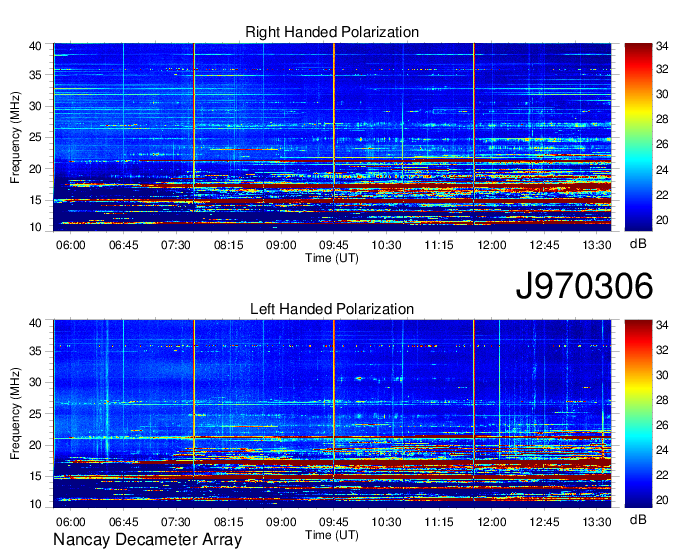Click the 35 MHz tick on bottom plot

point(35,351)
